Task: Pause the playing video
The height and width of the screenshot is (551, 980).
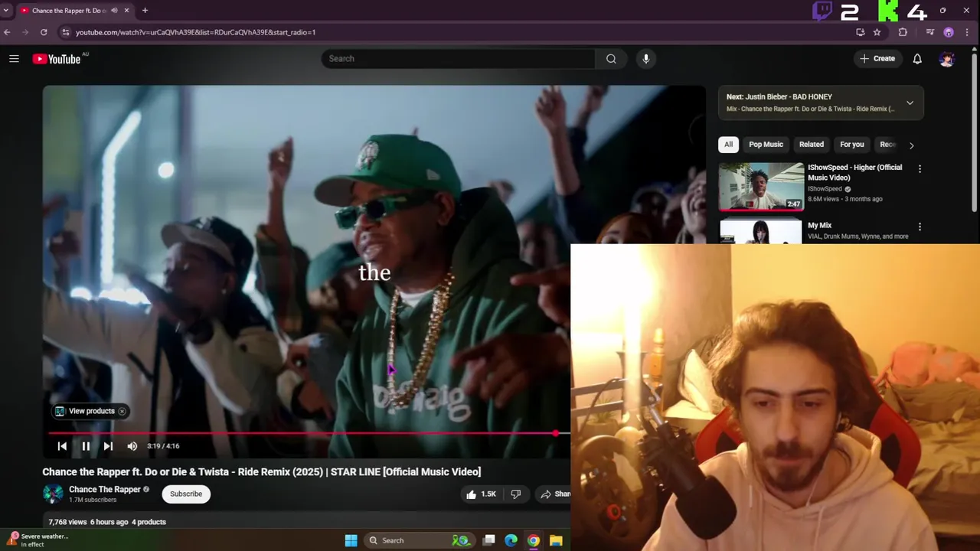Action: pyautogui.click(x=86, y=446)
